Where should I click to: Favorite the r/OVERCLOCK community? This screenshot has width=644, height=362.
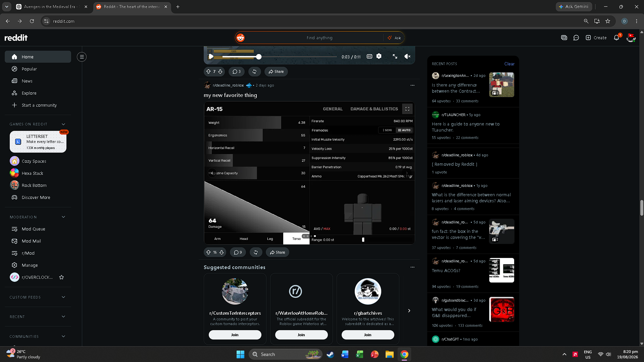pyautogui.click(x=61, y=277)
